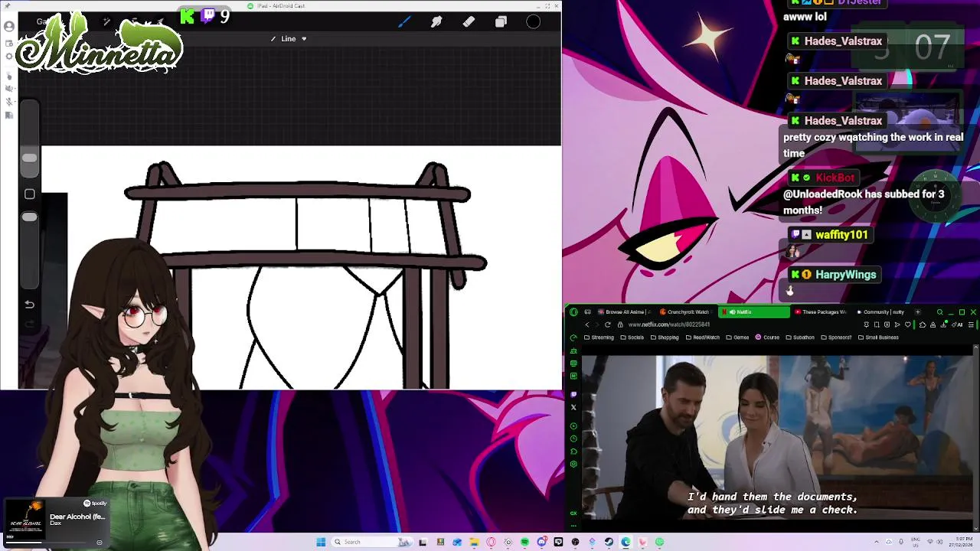Viewport: 980px width, 551px height.
Task: Open the Streaming bookmarks folder
Action: click(599, 337)
